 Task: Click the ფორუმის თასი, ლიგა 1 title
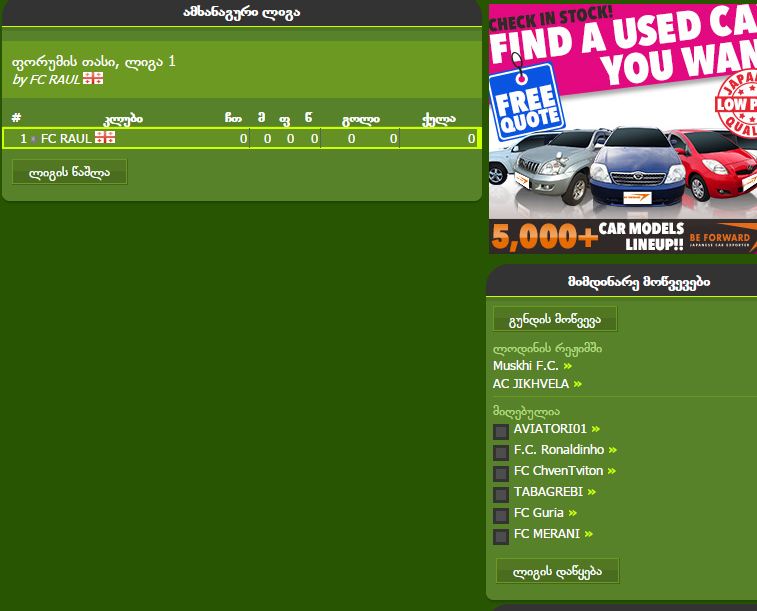[94, 62]
